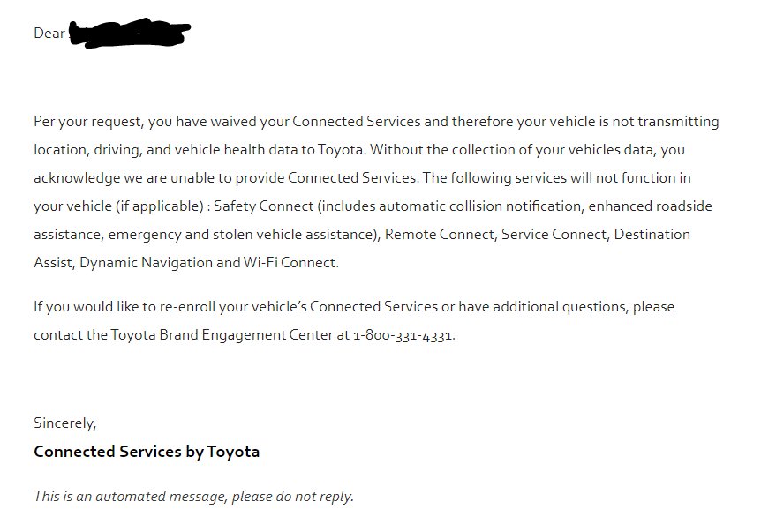Click 'Toyota Brand Engagement Center' text
The image size is (761, 532).
[222, 335]
